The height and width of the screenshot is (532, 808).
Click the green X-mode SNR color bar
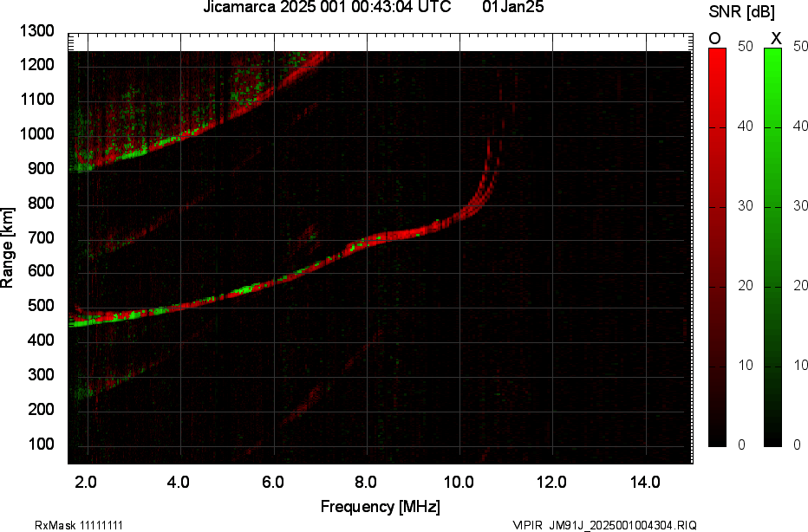(x=772, y=247)
